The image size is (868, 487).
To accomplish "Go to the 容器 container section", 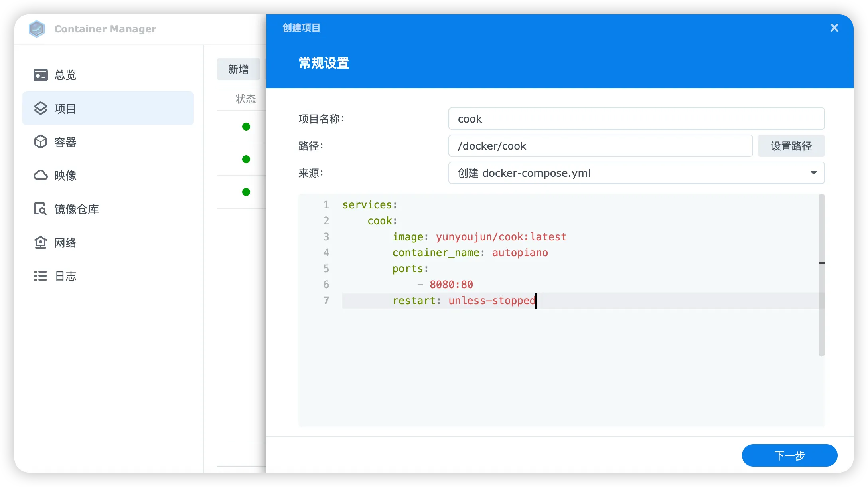I will [108, 142].
